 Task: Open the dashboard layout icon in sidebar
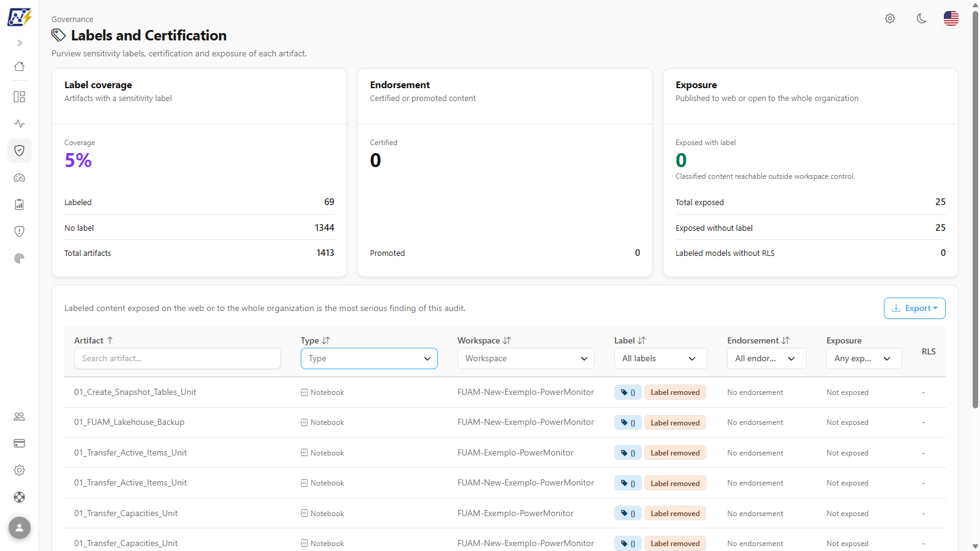tap(20, 97)
